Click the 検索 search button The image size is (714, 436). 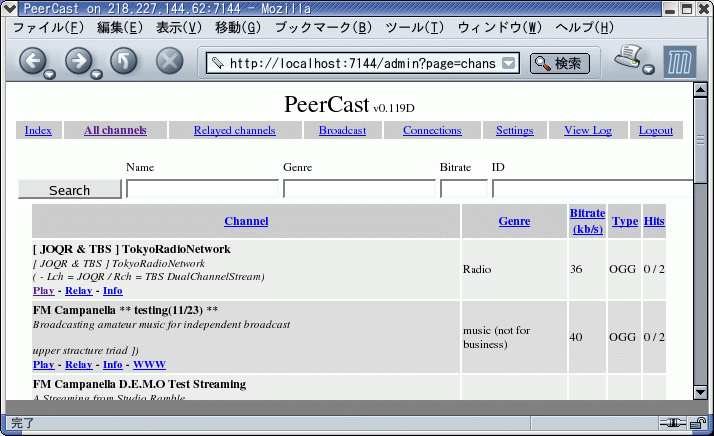[x=560, y=63]
